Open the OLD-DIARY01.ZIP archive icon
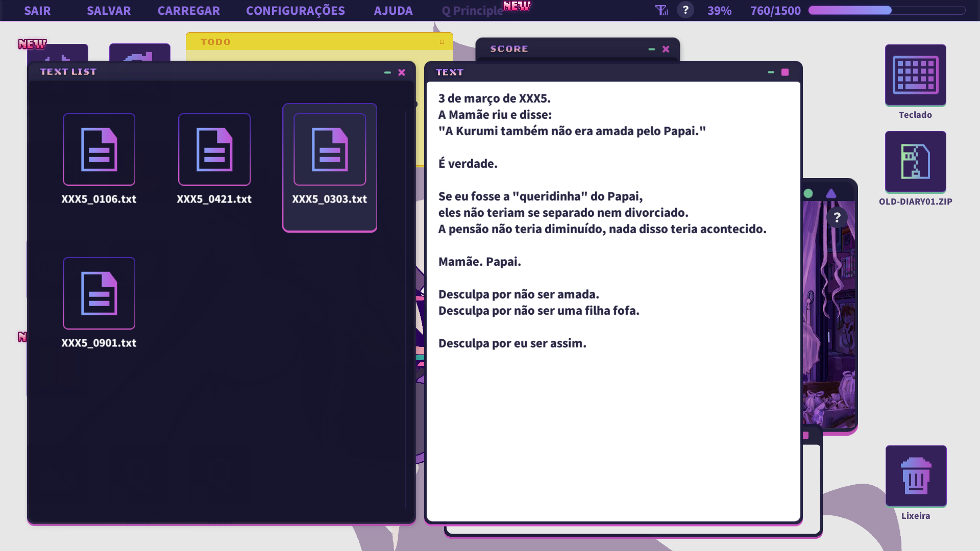The height and width of the screenshot is (551, 980). [x=915, y=162]
